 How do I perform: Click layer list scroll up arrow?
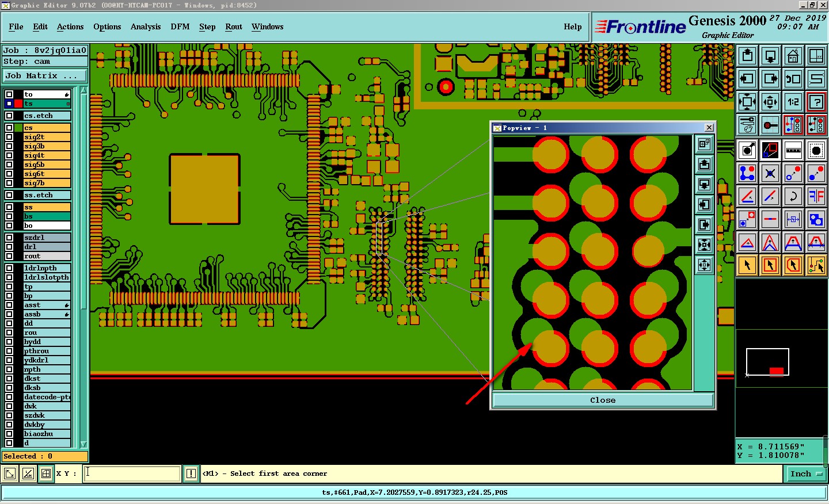tap(83, 90)
